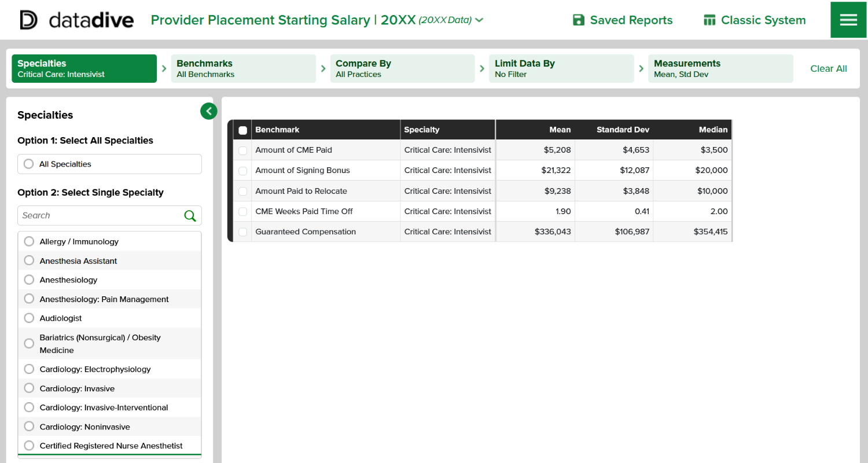This screenshot has width=868, height=463.
Task: Click the Saved Reports floppy disk icon
Action: [578, 20]
